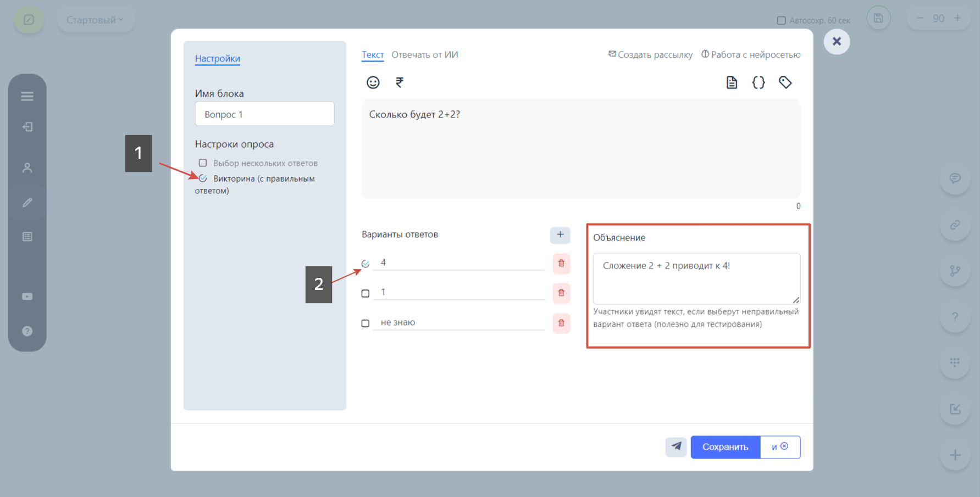980x497 pixels.
Task: Open the document template icon
Action: pos(732,82)
